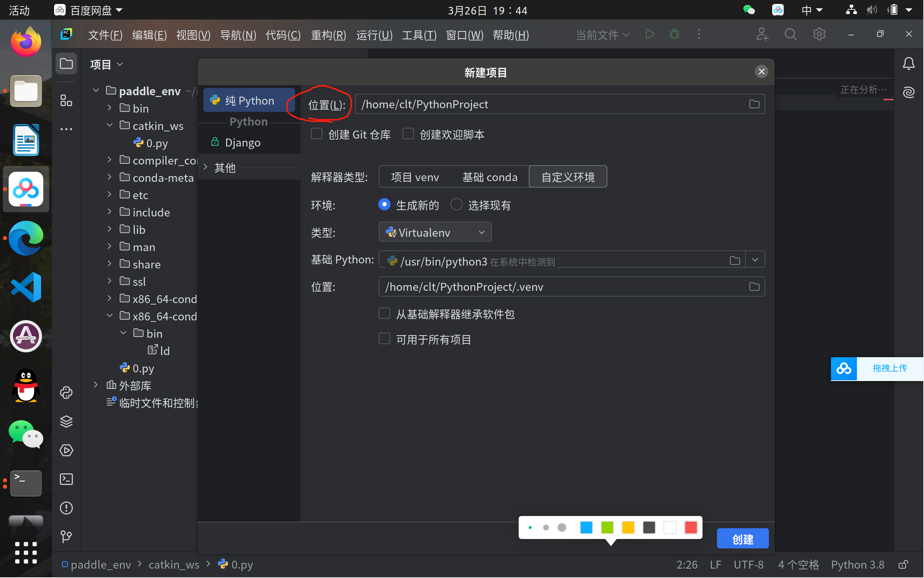Open the base Python interpreter dropdown arrow
The width and height of the screenshot is (924, 578).
pos(755,260)
